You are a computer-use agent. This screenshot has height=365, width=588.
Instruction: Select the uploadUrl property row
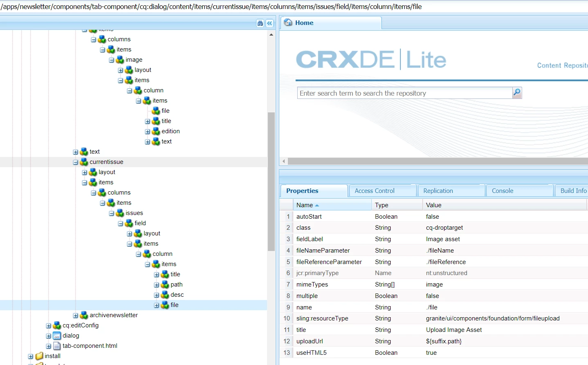click(434, 341)
